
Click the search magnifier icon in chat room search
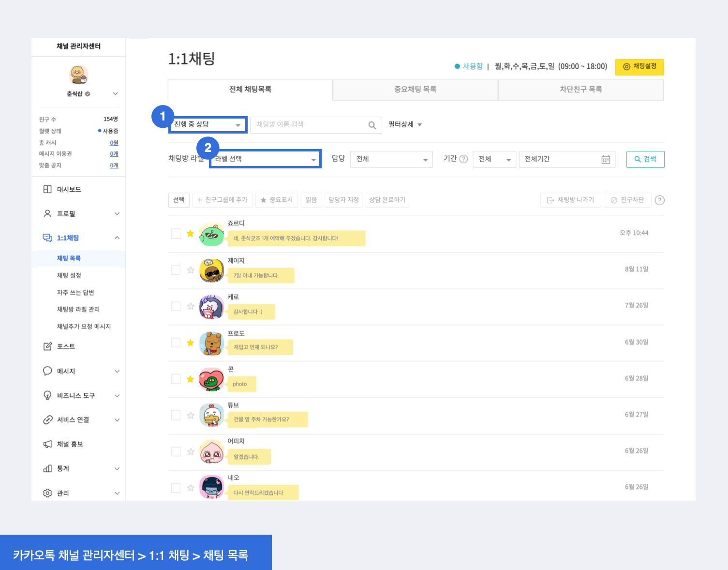[372, 125]
